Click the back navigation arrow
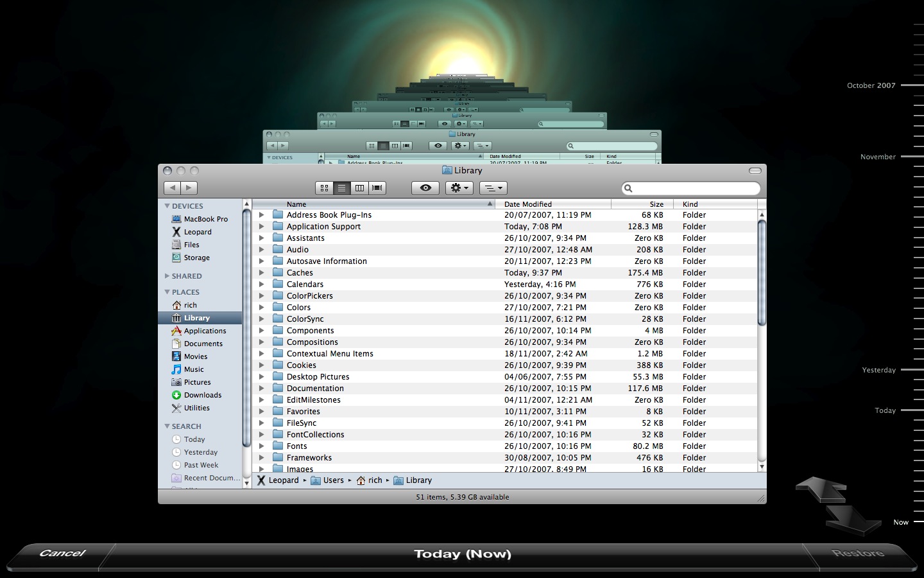The height and width of the screenshot is (578, 924). point(172,188)
